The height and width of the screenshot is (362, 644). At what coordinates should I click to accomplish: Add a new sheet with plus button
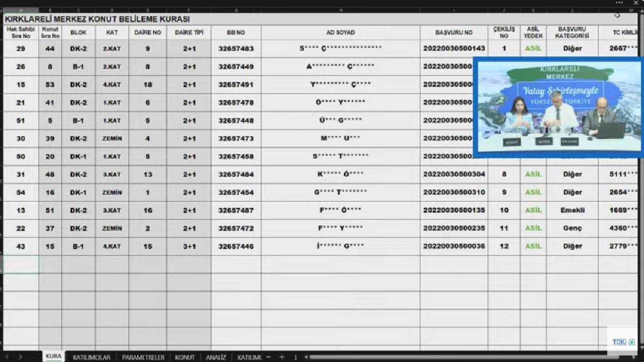pos(282,357)
